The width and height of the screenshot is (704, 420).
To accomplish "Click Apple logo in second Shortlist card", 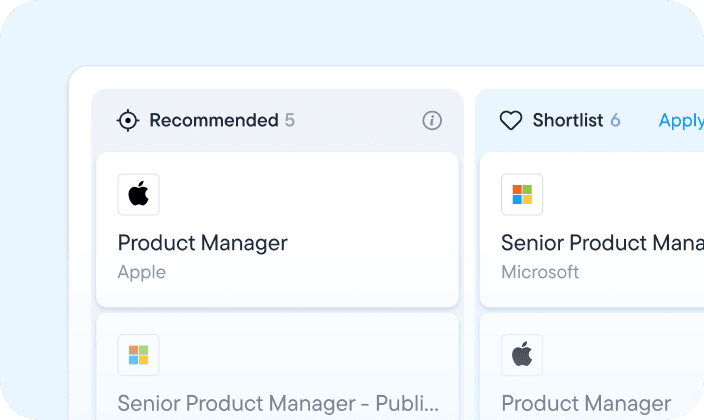I will [x=522, y=354].
